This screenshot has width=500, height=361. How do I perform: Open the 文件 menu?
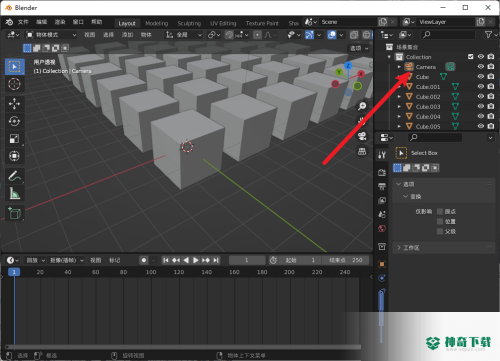[23, 22]
